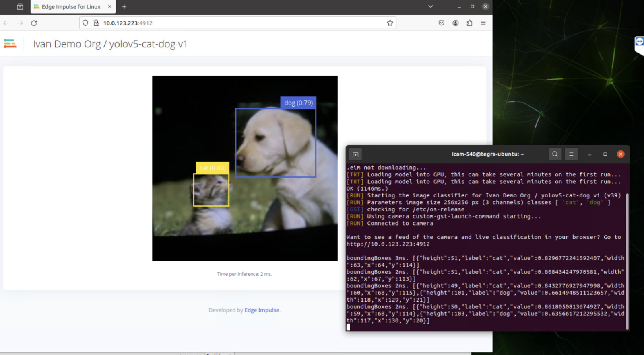Screen dimensions: 644x355
Task: Expand the list all tabs chevron
Action: [431, 6]
